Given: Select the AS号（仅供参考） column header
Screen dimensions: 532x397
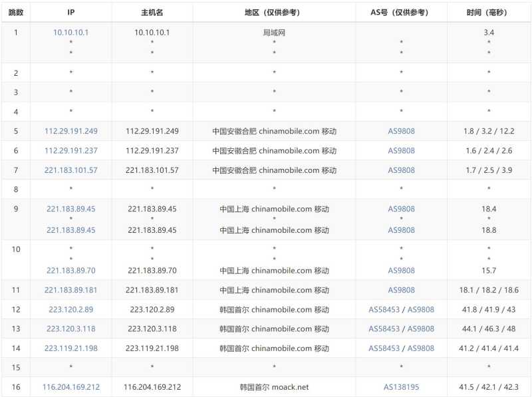Looking at the screenshot, I should coord(401,13).
